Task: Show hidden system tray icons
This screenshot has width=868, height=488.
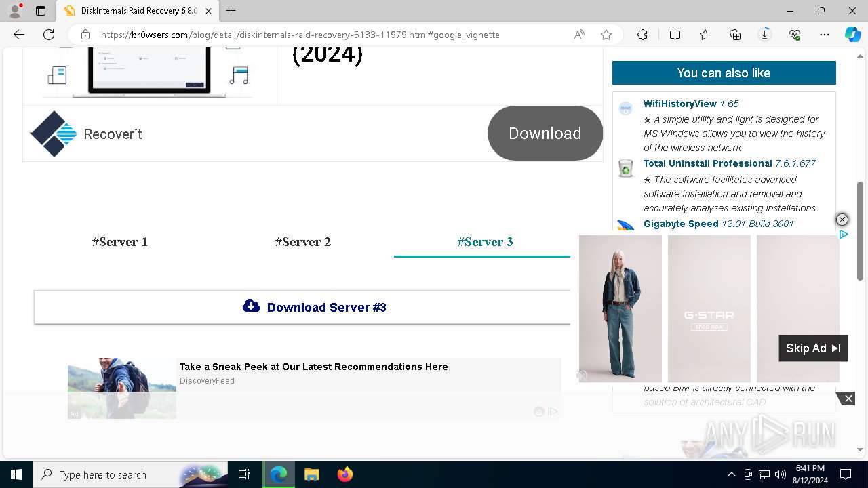Action: (731, 474)
